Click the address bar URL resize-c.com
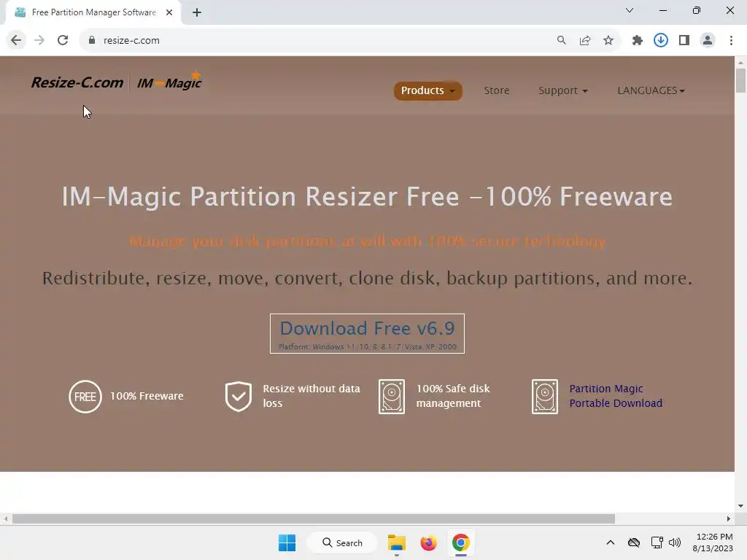Screen dimensions: 747x560 tap(131, 41)
